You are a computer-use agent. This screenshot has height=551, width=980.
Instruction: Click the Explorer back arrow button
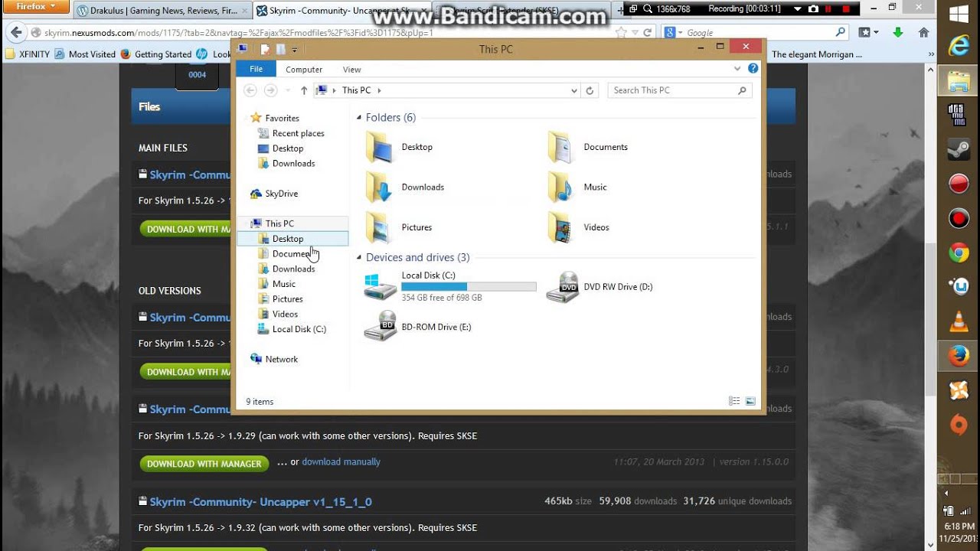coord(250,90)
